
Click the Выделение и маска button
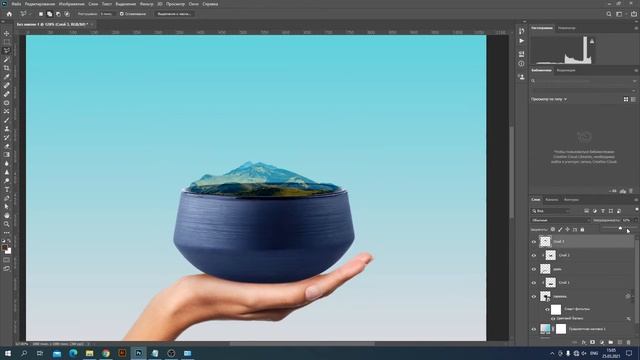[174, 14]
